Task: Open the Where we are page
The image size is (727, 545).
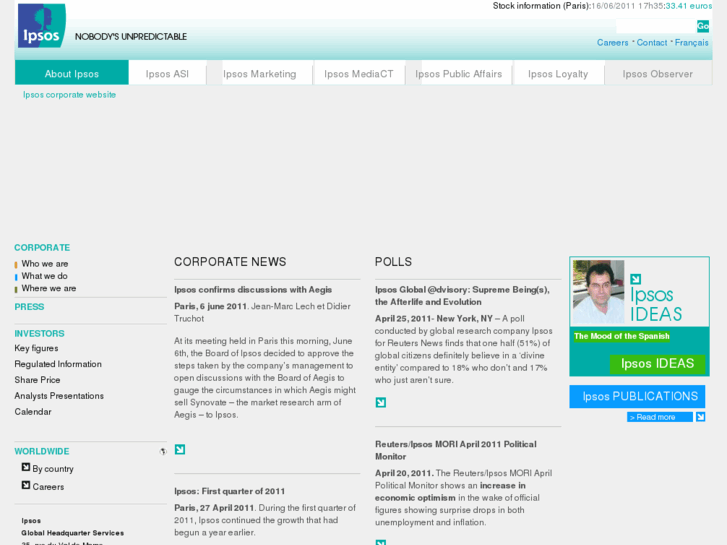Action: 49,288
